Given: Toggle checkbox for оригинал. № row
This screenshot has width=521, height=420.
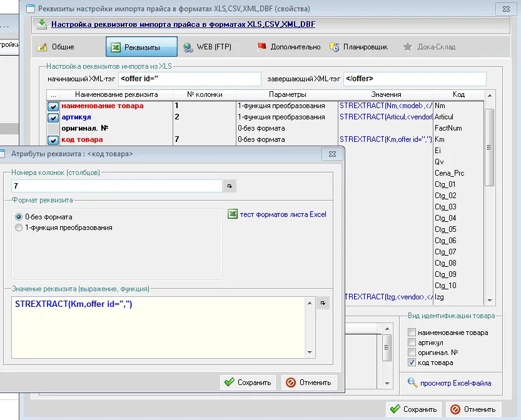Looking at the screenshot, I should [53, 129].
